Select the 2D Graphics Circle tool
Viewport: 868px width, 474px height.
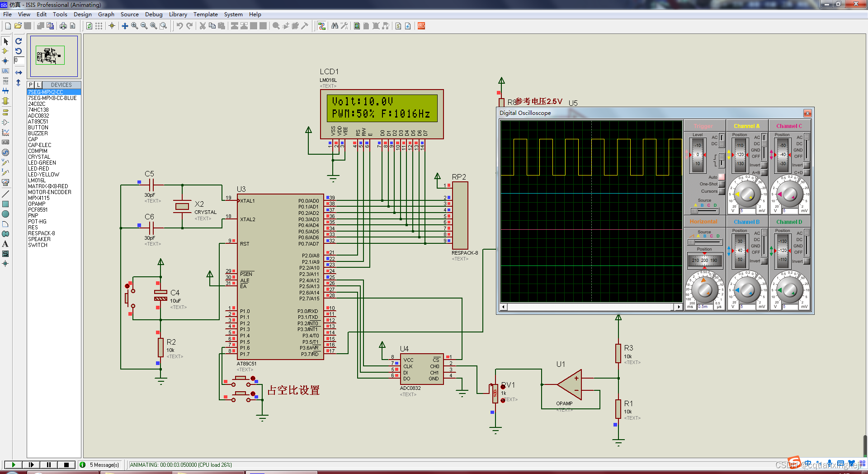5,214
